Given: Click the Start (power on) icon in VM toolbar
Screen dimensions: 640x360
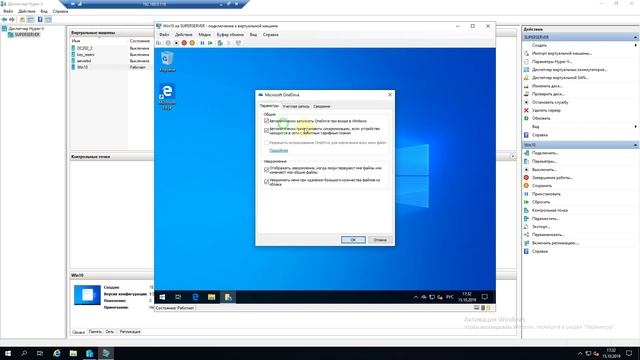Looking at the screenshot, I should pos(168,43).
